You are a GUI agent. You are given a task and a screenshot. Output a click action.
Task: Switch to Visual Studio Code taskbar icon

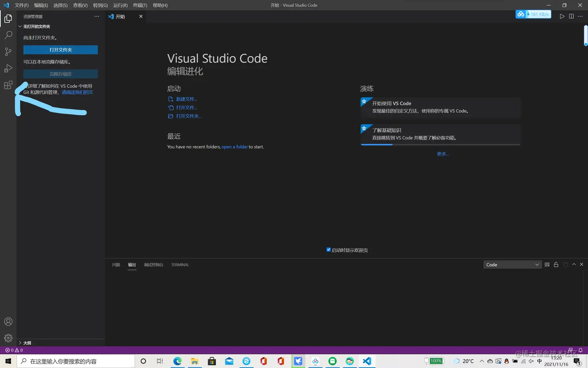367,361
